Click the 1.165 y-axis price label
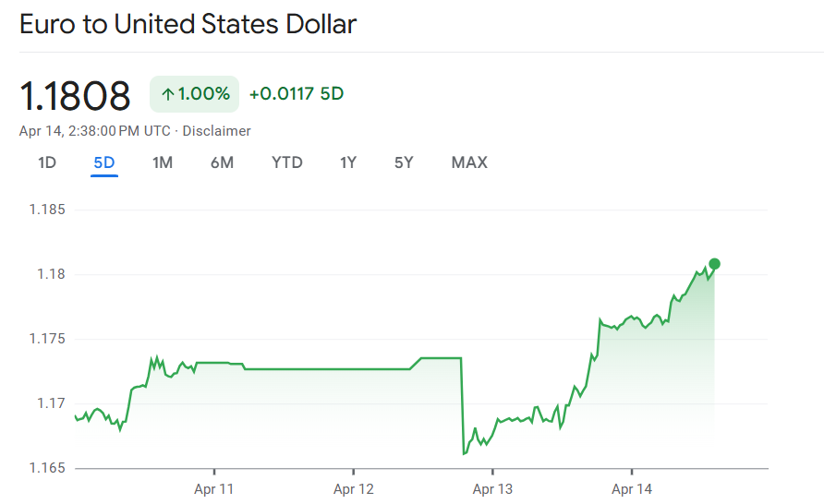This screenshot has width=824, height=504. pyautogui.click(x=46, y=468)
